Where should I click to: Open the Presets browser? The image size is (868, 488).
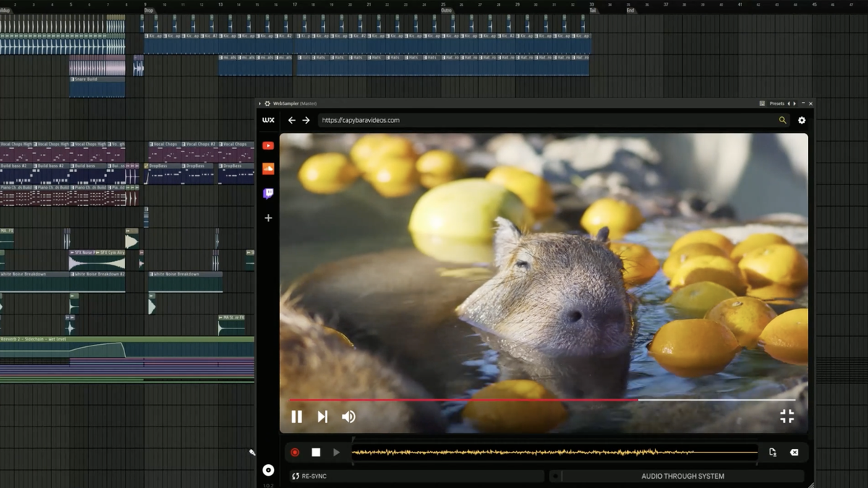click(775, 103)
